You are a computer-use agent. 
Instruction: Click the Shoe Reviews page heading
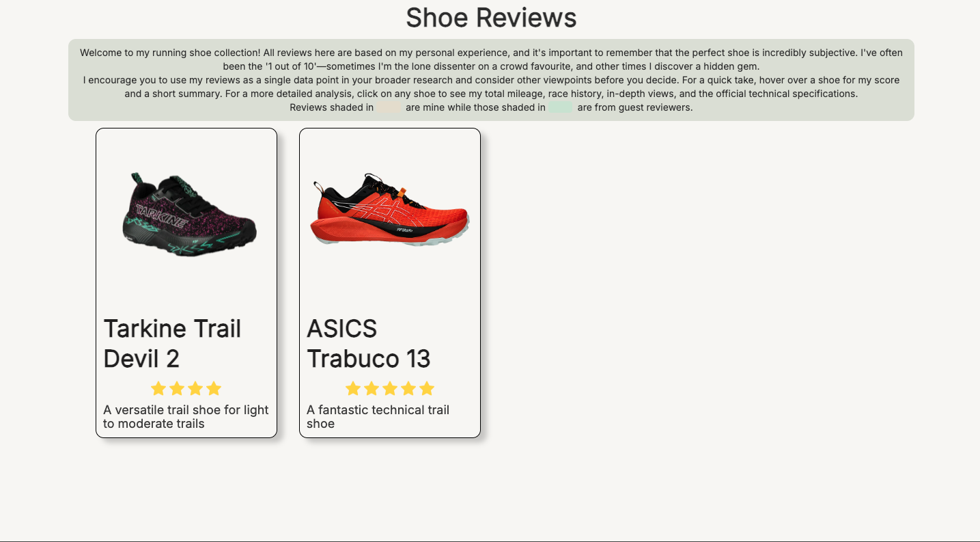pos(491,17)
